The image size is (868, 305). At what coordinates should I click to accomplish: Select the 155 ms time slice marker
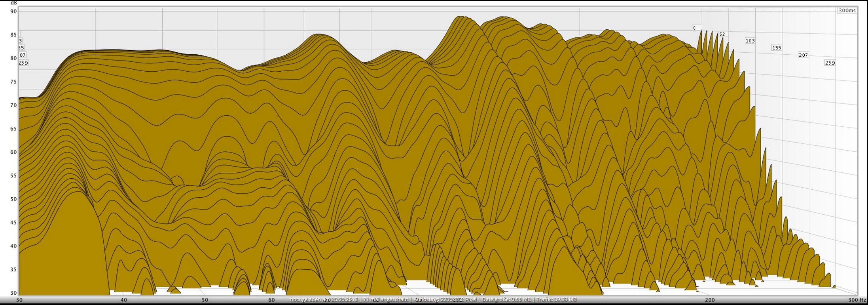tap(776, 48)
